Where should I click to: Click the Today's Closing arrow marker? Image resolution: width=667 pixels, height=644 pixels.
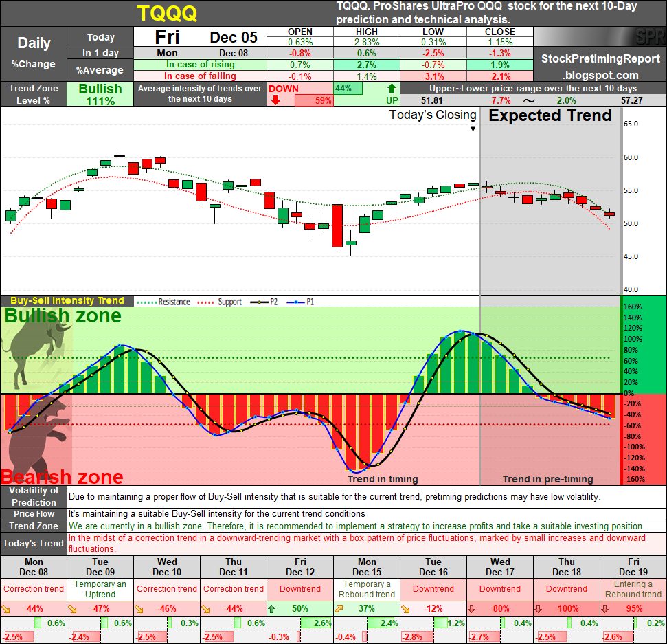tap(473, 127)
